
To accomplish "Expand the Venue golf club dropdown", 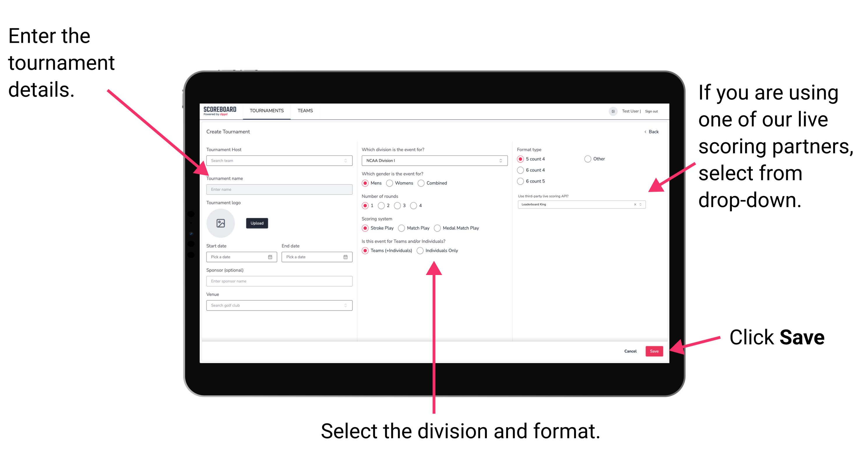I will 346,305.
